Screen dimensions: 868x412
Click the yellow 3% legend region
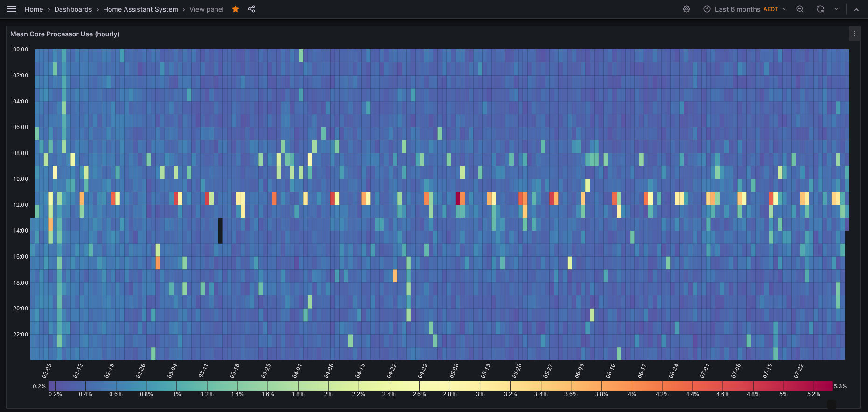480,386
